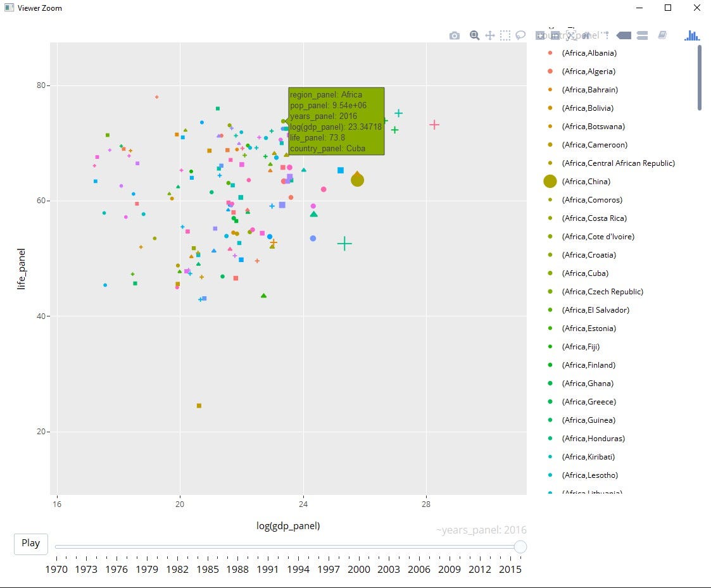Click the Zoom In modebar icon
The image size is (711, 588).
[x=540, y=35]
